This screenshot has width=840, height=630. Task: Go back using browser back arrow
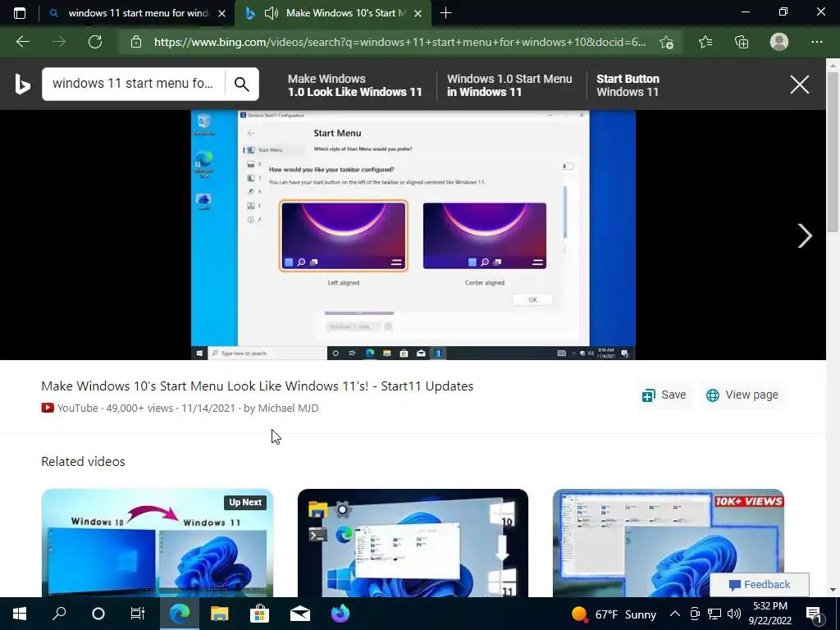[23, 42]
